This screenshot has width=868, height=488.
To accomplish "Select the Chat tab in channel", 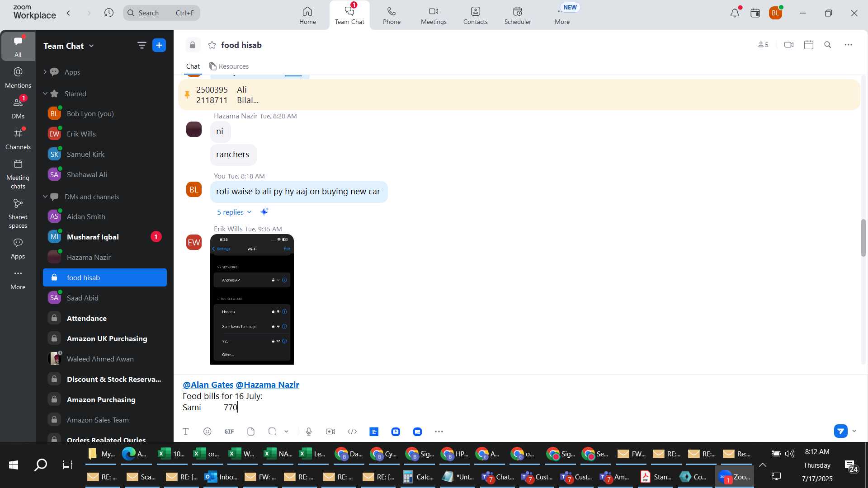I will [x=193, y=66].
